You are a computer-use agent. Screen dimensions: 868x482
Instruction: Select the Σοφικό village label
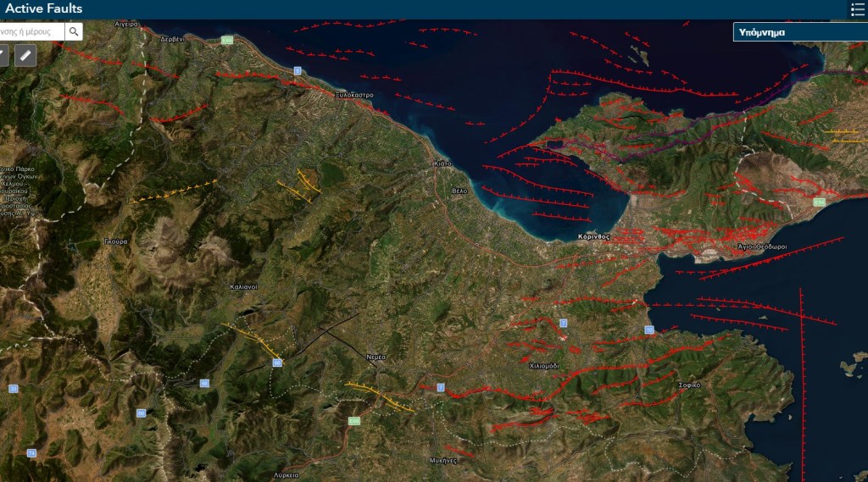tap(689, 385)
